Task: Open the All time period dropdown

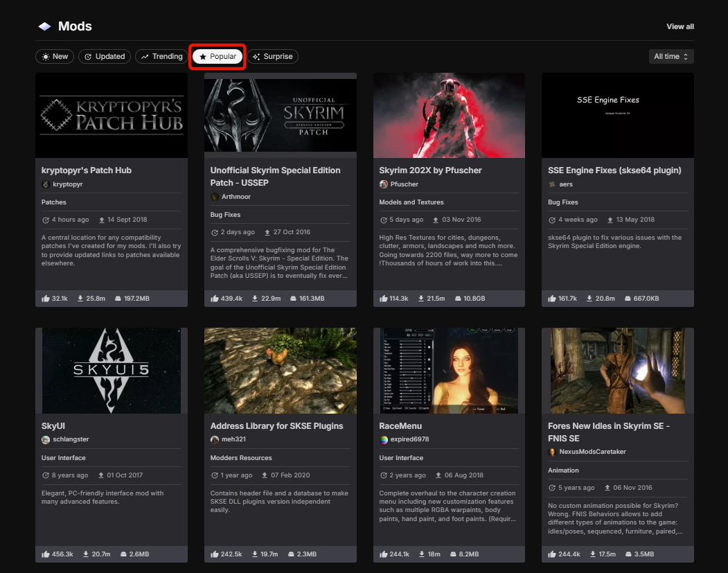Action: coord(671,57)
